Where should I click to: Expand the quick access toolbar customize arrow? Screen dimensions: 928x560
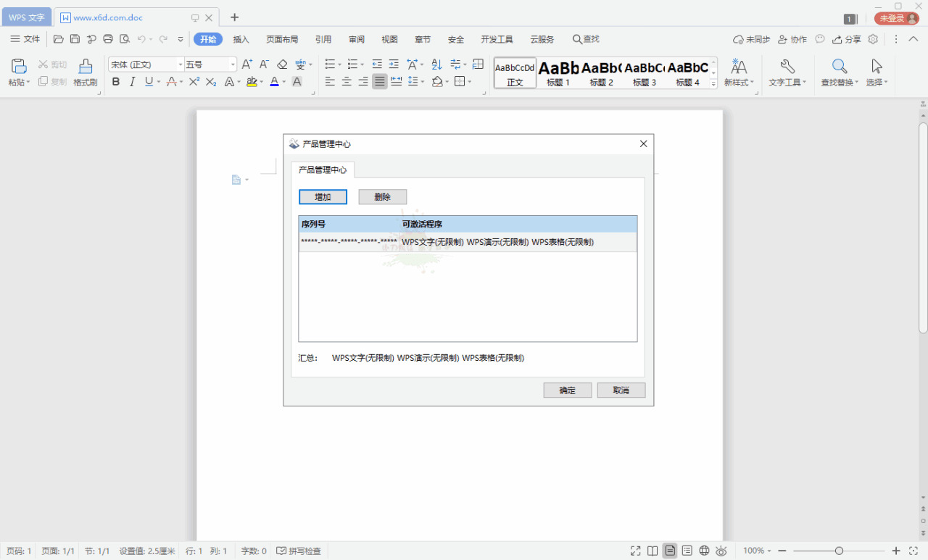tap(181, 39)
